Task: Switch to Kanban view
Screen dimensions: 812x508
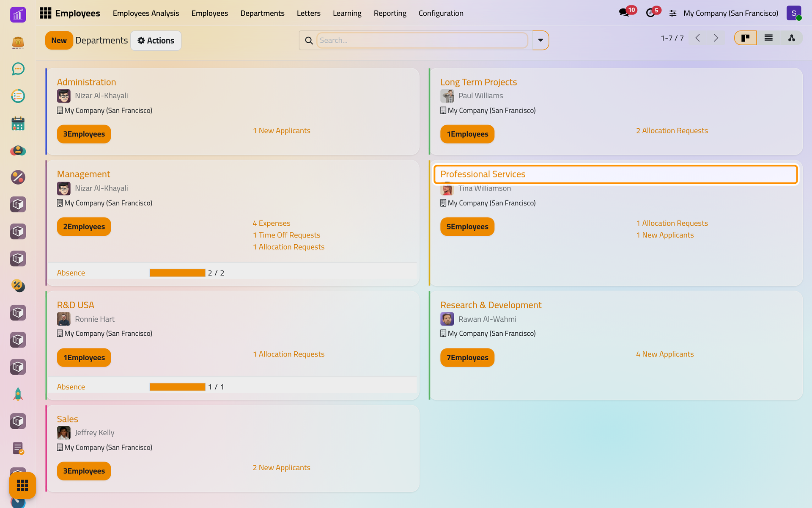Action: pyautogui.click(x=745, y=38)
